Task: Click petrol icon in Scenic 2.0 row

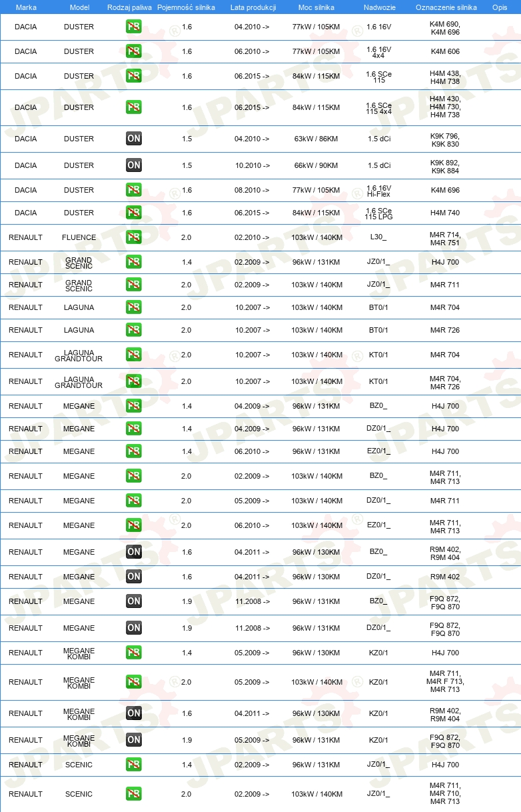Action: 134,794
